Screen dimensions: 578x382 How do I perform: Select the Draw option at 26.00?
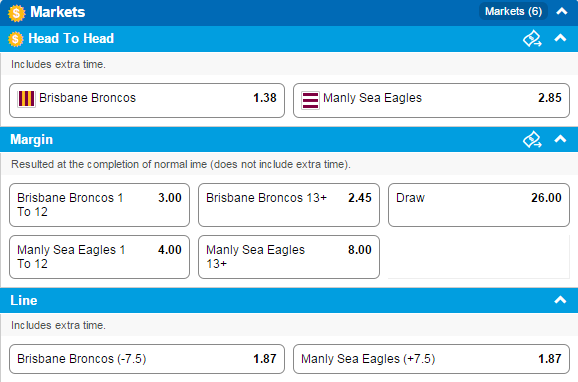[479, 205]
